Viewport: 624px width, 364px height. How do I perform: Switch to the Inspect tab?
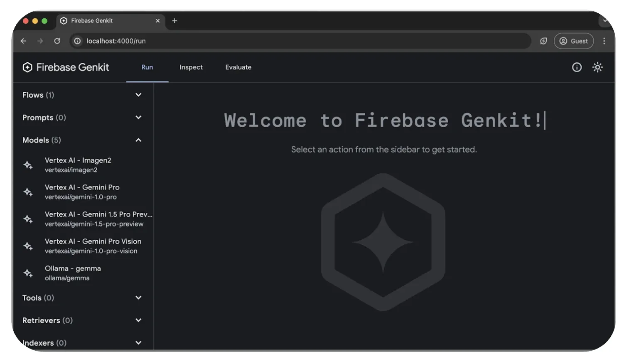click(191, 67)
